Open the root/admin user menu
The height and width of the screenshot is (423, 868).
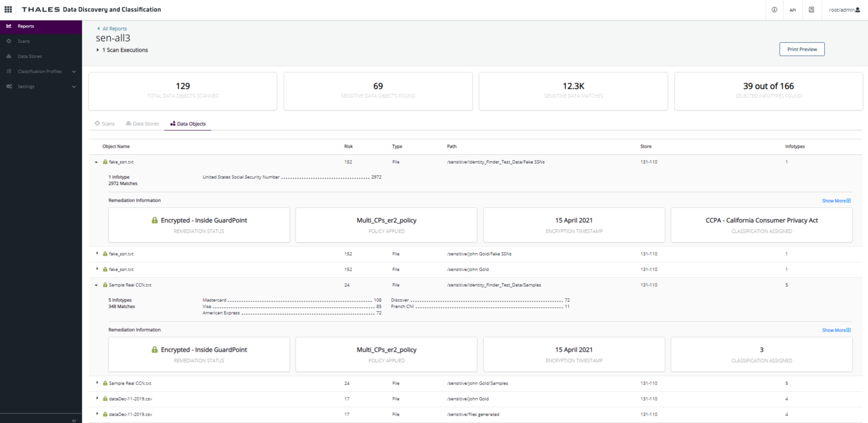[x=844, y=10]
